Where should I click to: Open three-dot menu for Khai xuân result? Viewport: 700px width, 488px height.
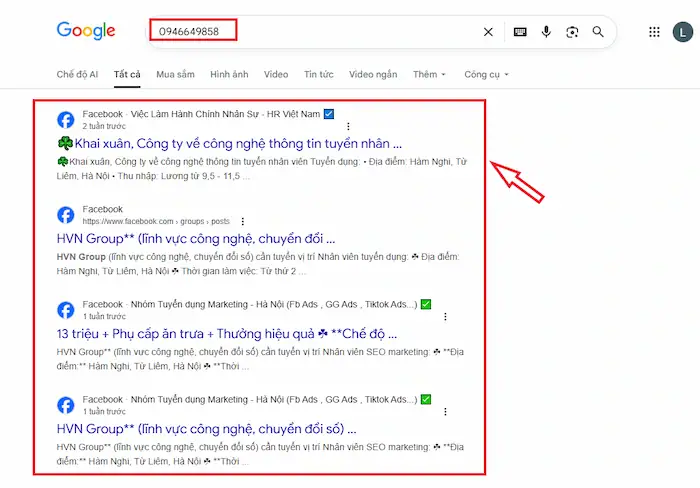click(x=348, y=127)
